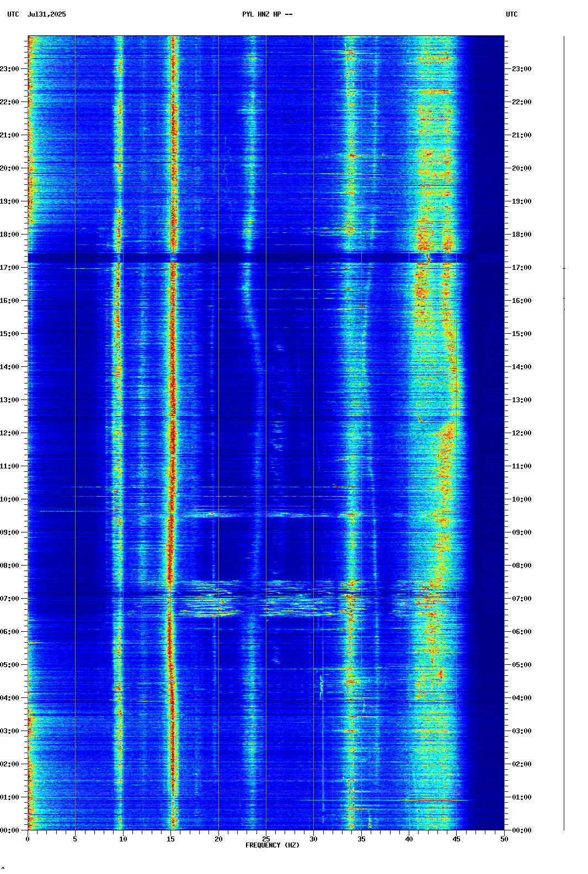The image size is (588, 874).
Task: Click the frequency axis tick '0'
Action: pyautogui.click(x=28, y=839)
